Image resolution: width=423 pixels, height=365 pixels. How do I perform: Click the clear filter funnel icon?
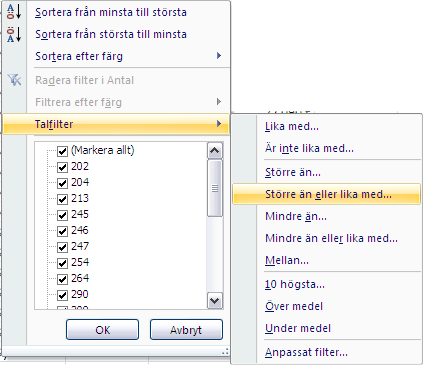point(14,80)
